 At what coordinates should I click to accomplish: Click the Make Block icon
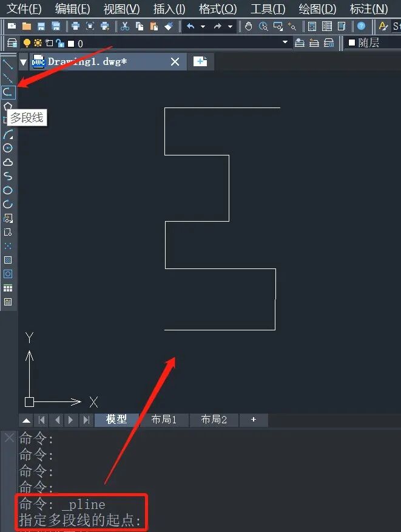point(8,232)
